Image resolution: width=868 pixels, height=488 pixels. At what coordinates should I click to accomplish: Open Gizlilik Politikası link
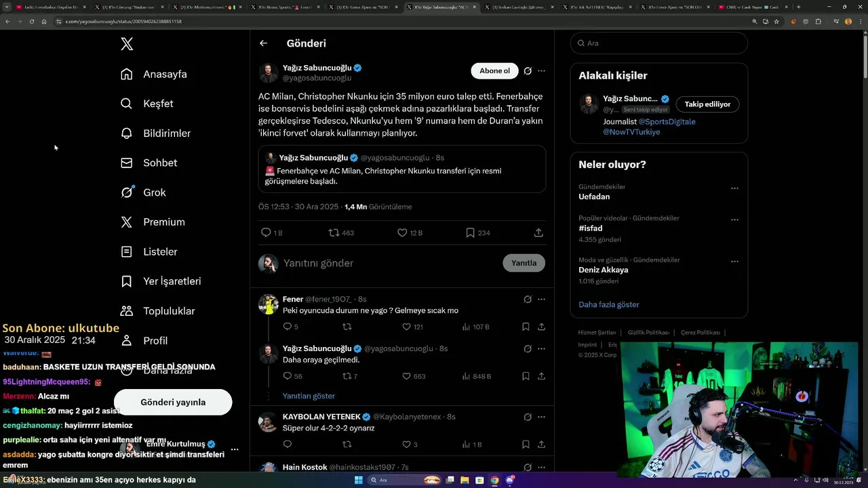[648, 333]
